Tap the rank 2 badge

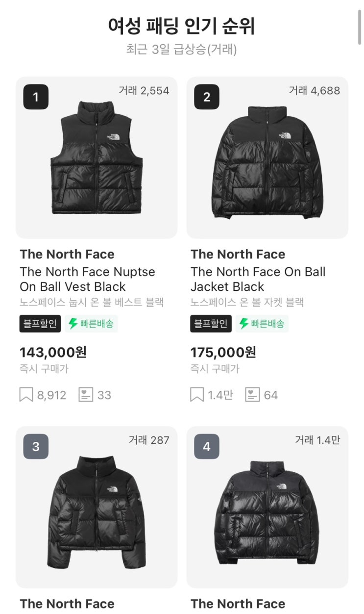[207, 97]
